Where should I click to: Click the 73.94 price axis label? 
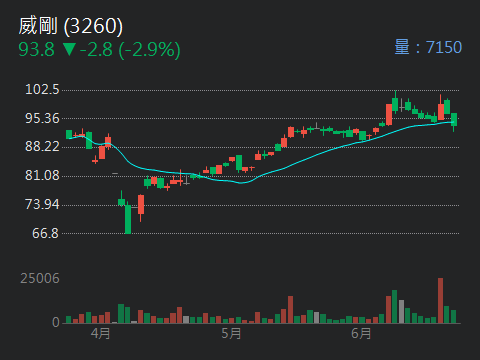(42, 204)
